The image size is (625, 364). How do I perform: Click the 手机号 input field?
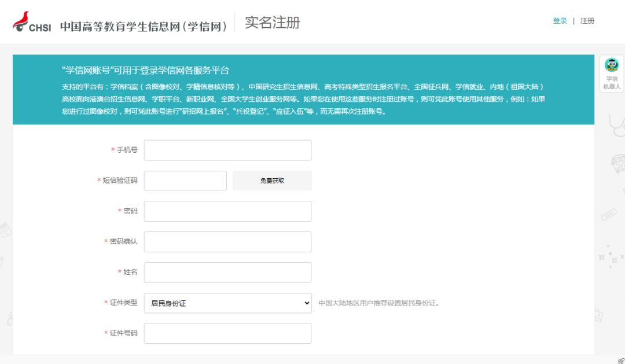pyautogui.click(x=227, y=150)
